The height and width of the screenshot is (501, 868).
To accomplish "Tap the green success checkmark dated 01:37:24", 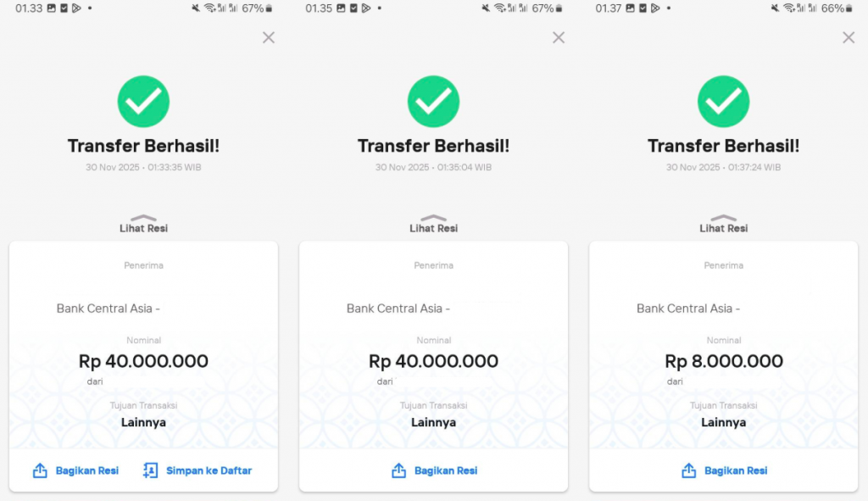I will [723, 102].
